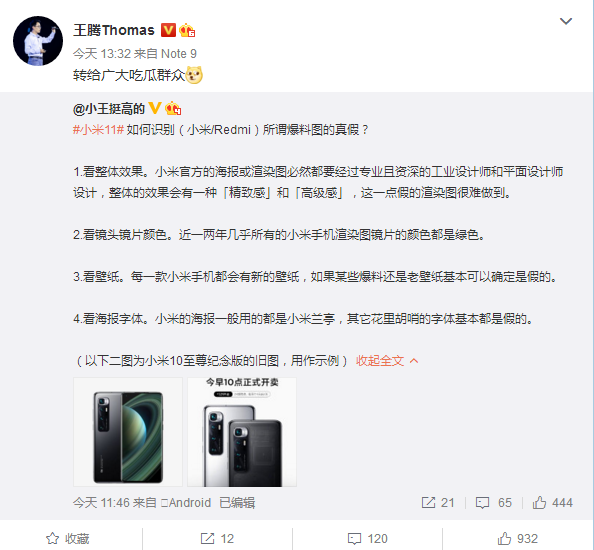Click the original post repost icon with 21
594x550 pixels.
point(438,503)
